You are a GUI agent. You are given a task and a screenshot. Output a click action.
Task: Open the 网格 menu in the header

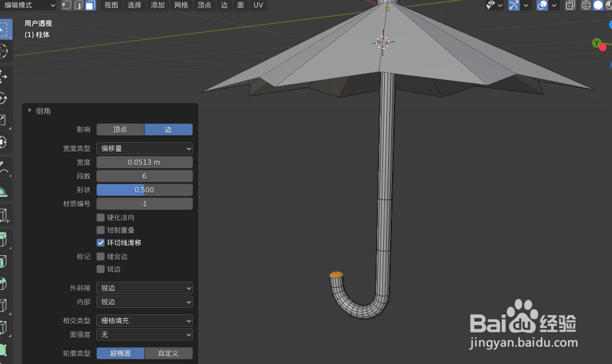coord(181,5)
